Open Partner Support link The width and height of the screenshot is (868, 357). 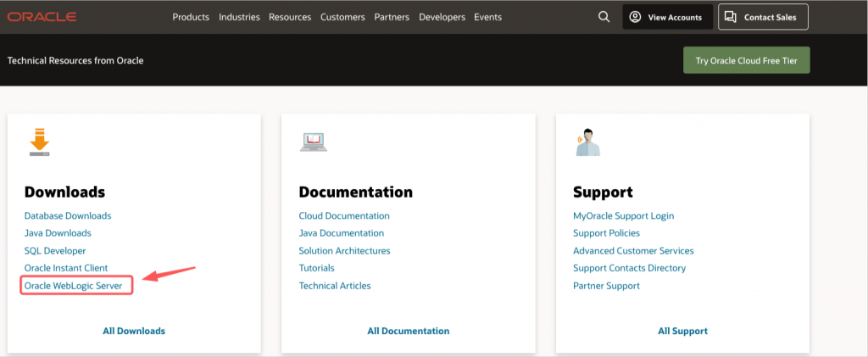[x=606, y=286]
